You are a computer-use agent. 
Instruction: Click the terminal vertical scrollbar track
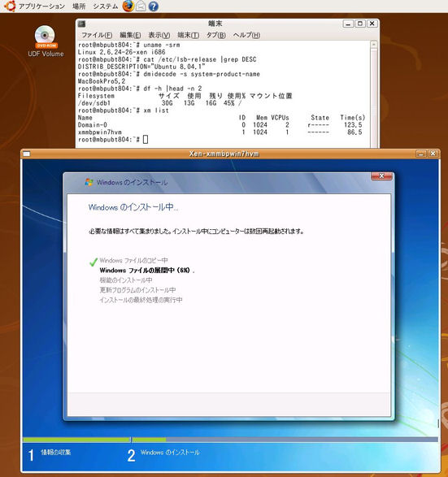374,98
